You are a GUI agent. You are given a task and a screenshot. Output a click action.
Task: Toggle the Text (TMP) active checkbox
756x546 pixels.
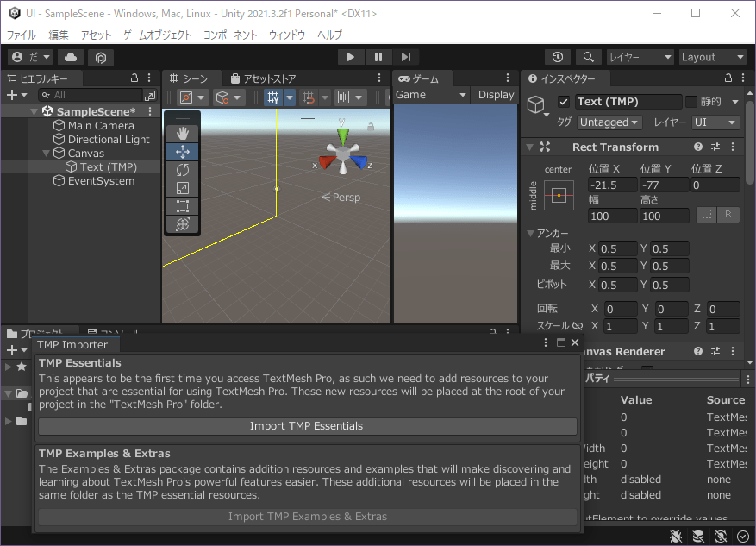564,102
